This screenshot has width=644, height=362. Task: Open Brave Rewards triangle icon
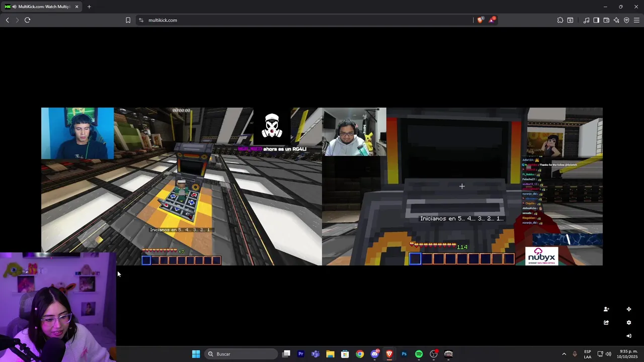pyautogui.click(x=492, y=20)
